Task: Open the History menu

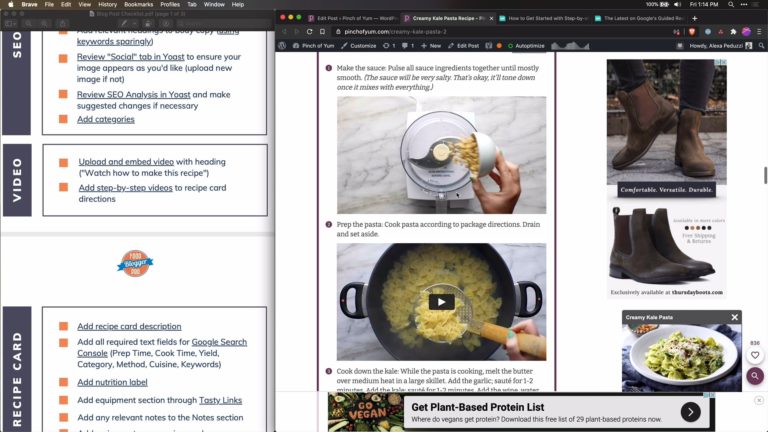Action: (107, 4)
